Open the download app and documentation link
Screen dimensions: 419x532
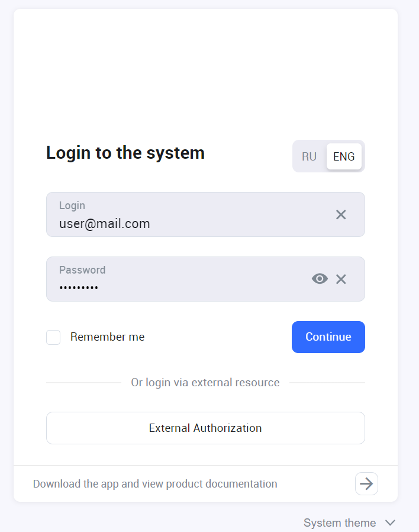155,484
